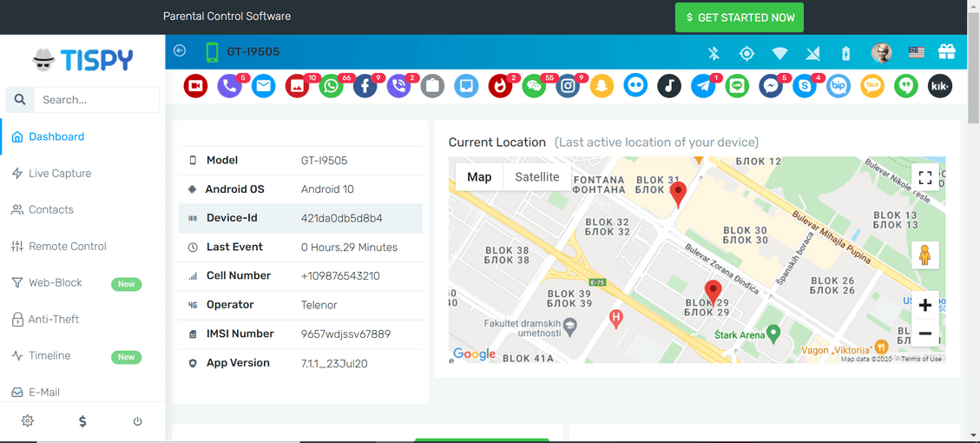Screen dimensions: 980x443
Task: Switch map to Map view
Action: coord(479,177)
